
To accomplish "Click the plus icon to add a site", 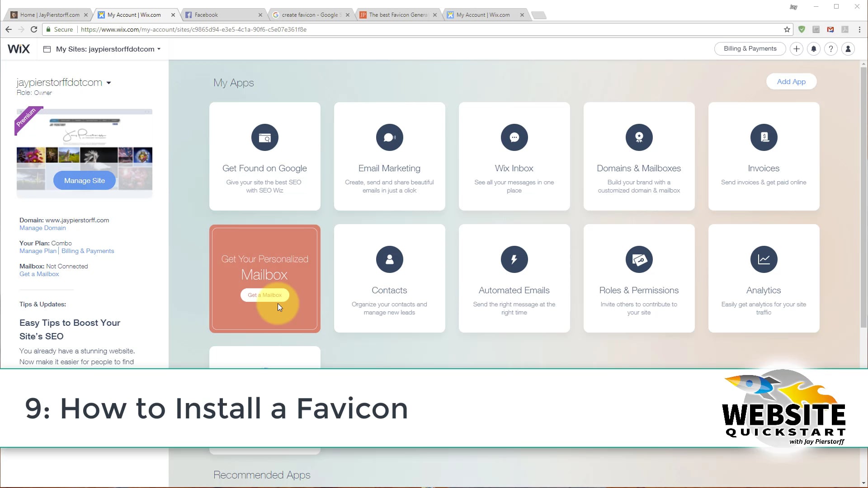I will point(796,49).
